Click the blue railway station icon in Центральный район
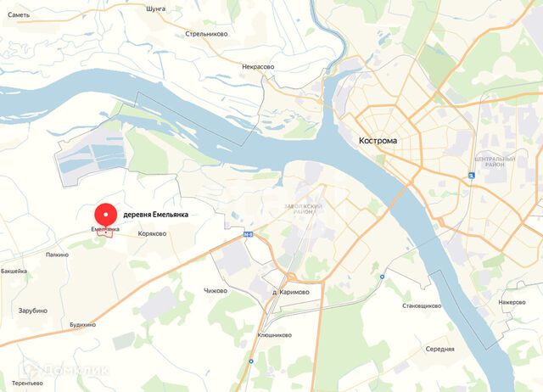543x392 pixels. pyautogui.click(x=472, y=176)
